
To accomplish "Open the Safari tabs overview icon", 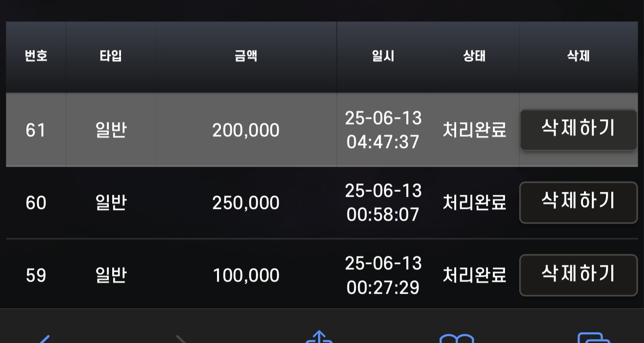I will (x=594, y=337).
